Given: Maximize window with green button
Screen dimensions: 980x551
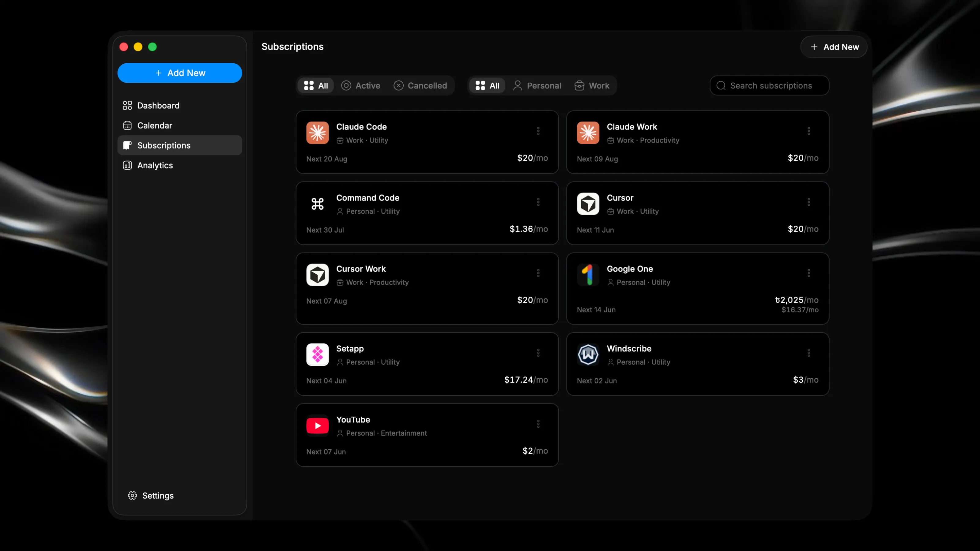Looking at the screenshot, I should click(x=153, y=47).
